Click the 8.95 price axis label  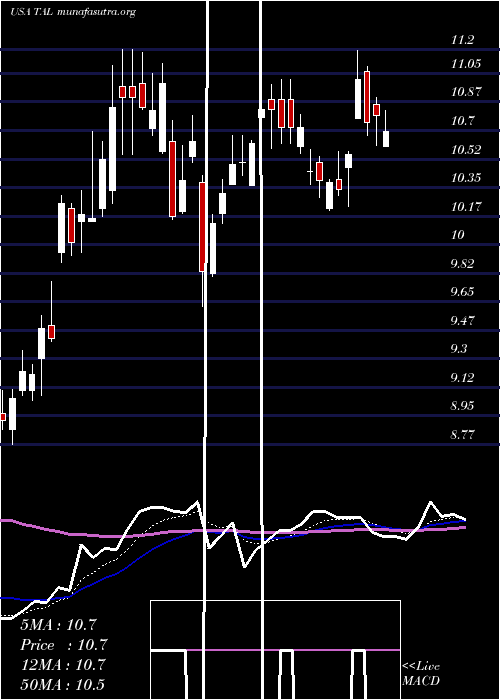pos(462,406)
